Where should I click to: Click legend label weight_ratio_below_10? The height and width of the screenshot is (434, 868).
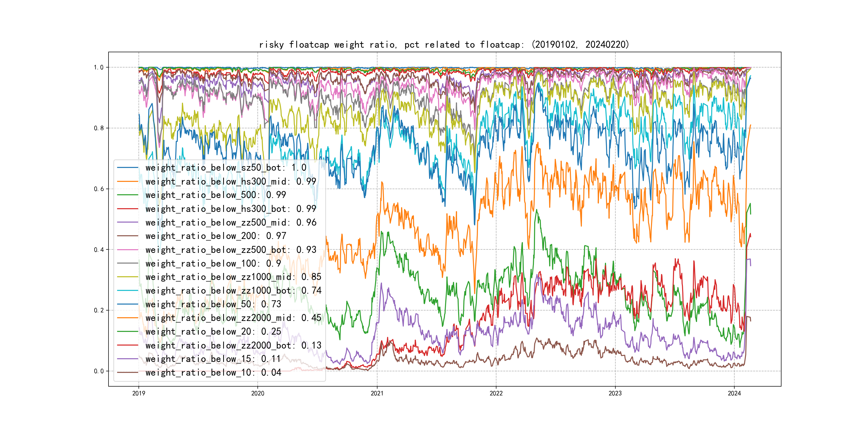click(x=213, y=372)
